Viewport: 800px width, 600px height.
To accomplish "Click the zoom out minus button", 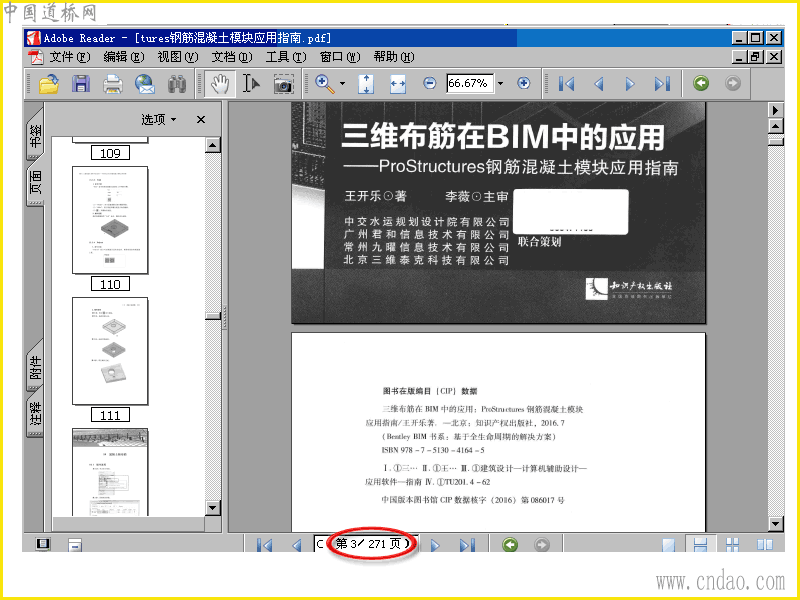I will pos(430,83).
